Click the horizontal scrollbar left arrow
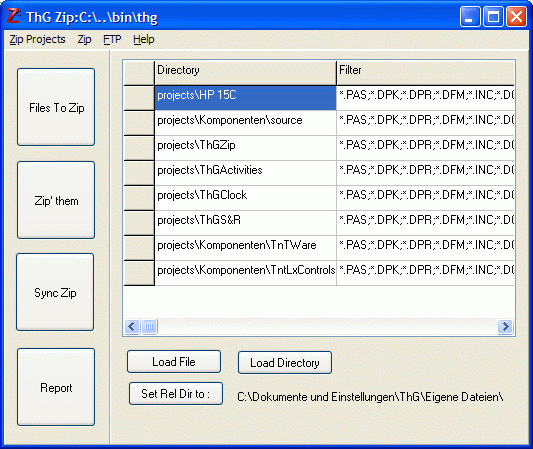 132,327
